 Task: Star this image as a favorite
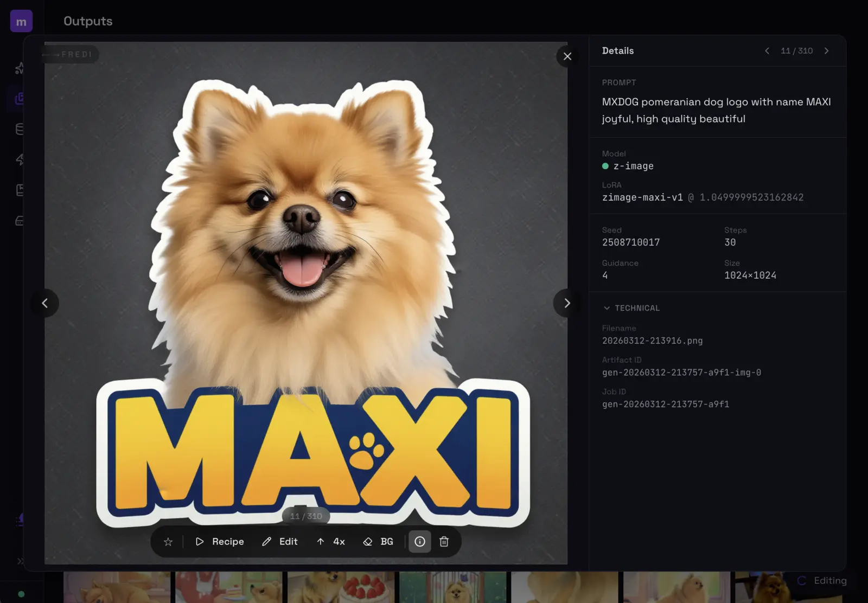[x=168, y=542]
